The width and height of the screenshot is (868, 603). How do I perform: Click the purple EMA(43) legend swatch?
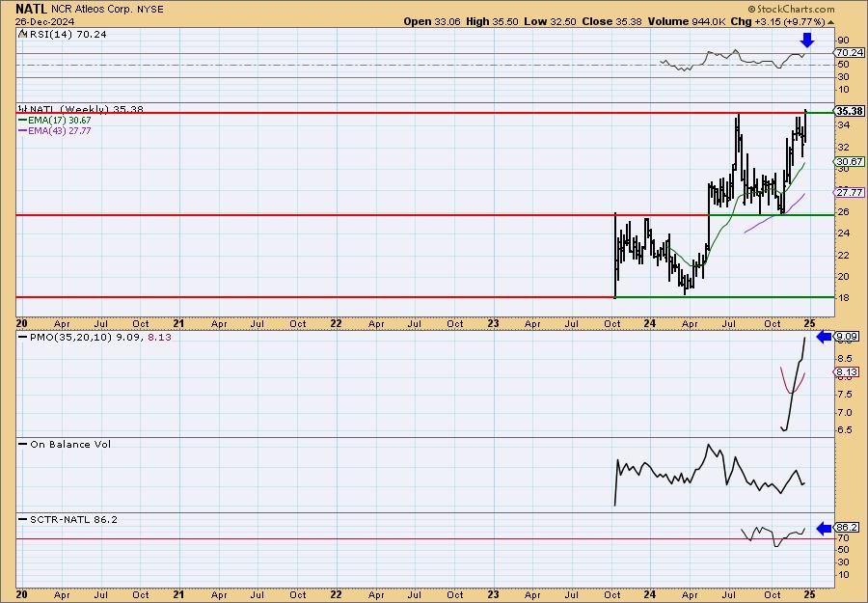click(x=23, y=130)
